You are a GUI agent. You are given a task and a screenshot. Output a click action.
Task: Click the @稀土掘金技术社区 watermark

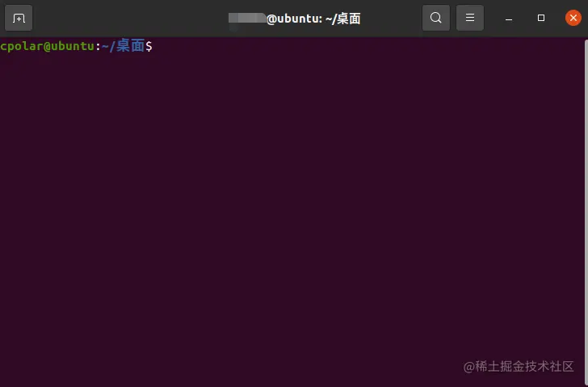[x=519, y=366]
